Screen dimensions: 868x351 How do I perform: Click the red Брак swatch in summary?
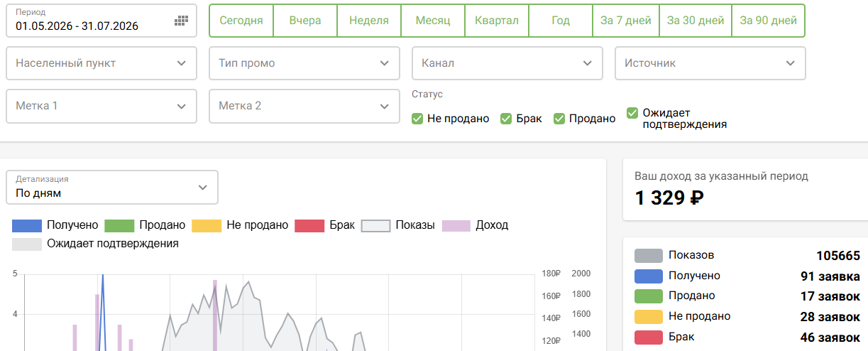[x=648, y=337]
